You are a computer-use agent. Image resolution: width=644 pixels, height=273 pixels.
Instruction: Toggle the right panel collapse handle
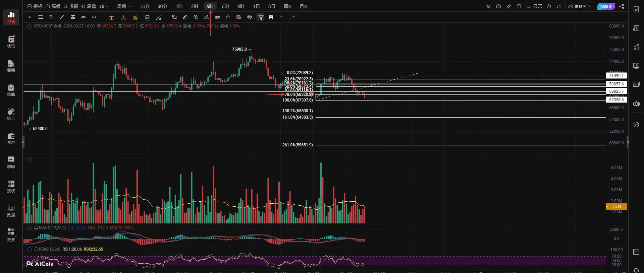[628, 142]
